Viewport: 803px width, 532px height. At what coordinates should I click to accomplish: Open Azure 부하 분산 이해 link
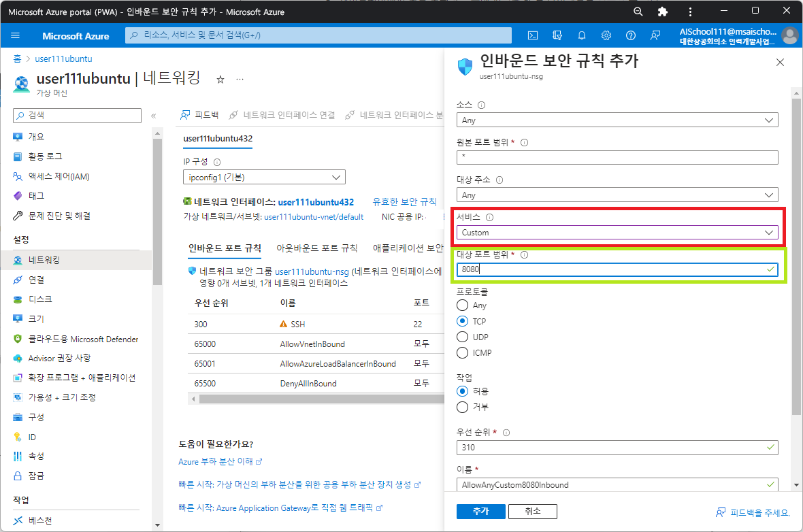coord(220,461)
